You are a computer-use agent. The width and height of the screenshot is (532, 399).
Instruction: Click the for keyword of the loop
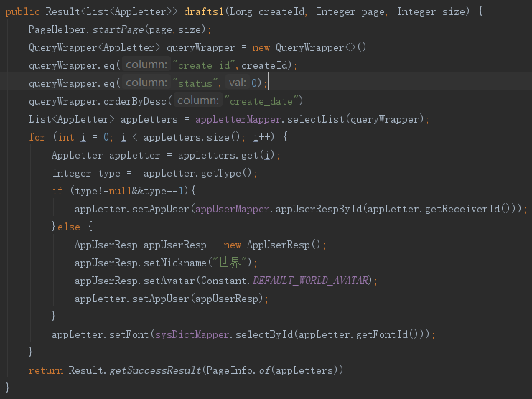(37, 137)
